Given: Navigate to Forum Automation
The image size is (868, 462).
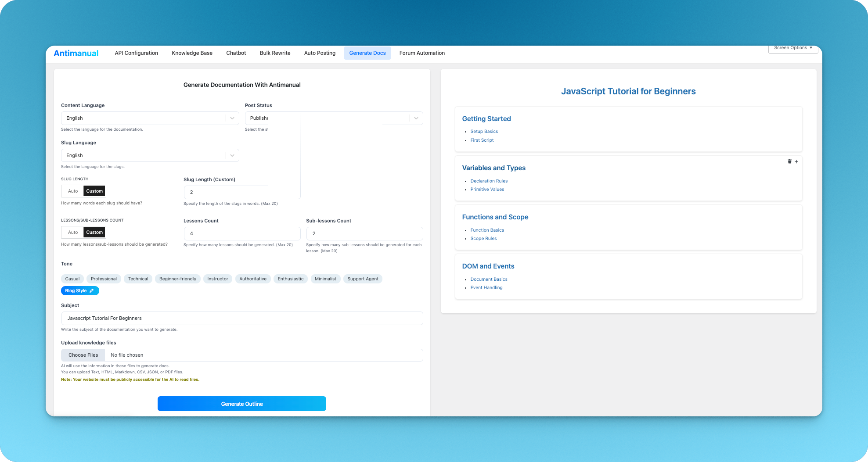Looking at the screenshot, I should click(422, 53).
